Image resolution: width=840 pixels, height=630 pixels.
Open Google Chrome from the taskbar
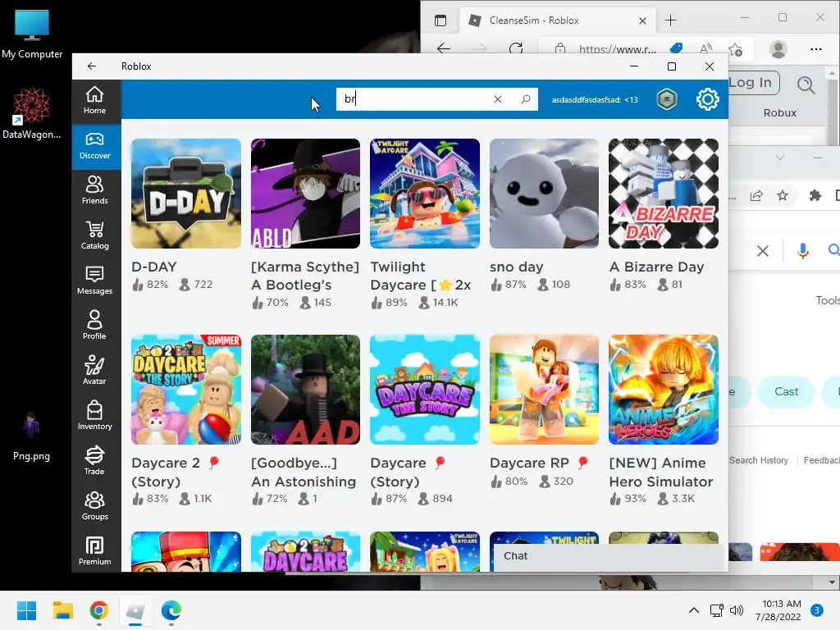(x=99, y=610)
